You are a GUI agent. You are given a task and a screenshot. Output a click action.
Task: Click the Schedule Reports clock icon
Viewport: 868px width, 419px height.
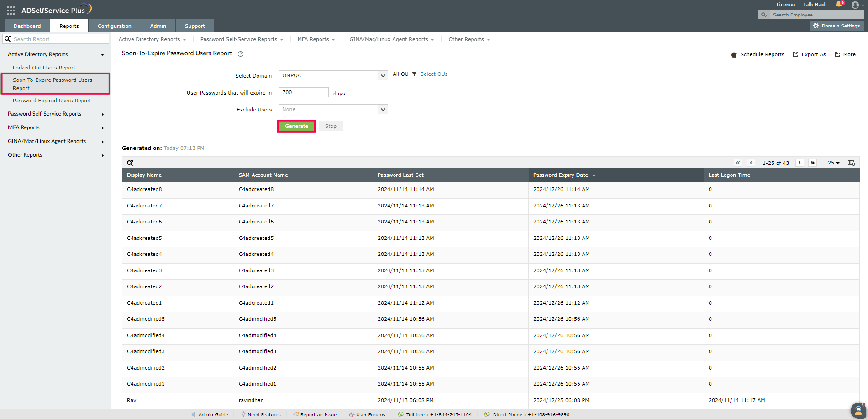click(734, 55)
